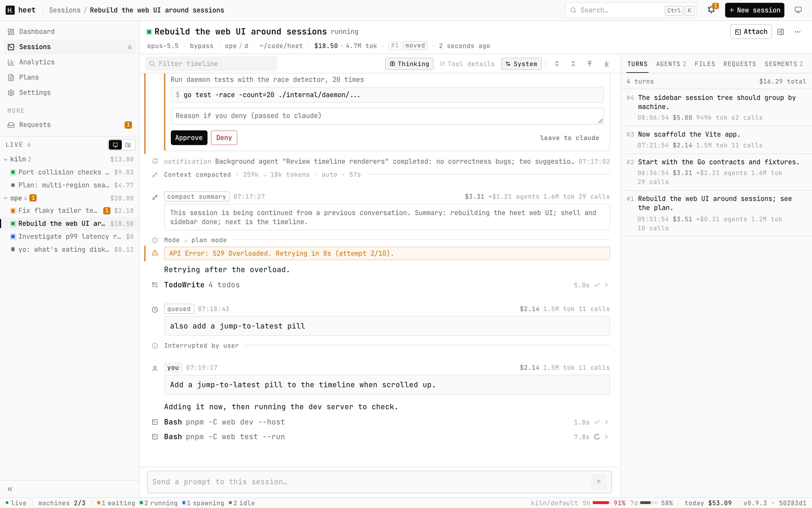Select 'Fix flaky tailer te…' session

[70, 211]
